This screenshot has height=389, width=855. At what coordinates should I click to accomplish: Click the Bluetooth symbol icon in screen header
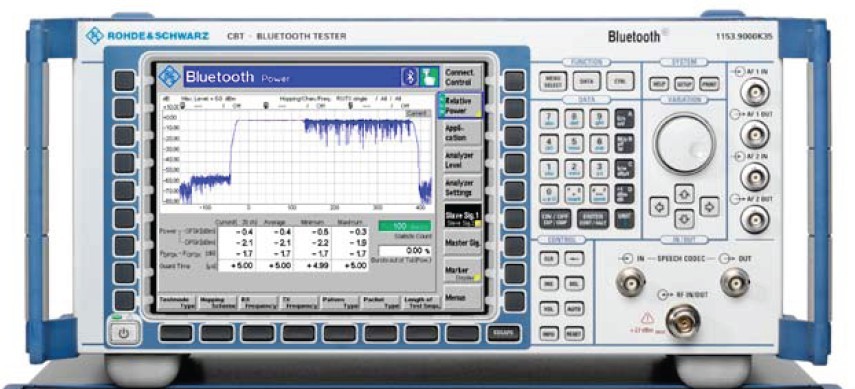coord(410,76)
